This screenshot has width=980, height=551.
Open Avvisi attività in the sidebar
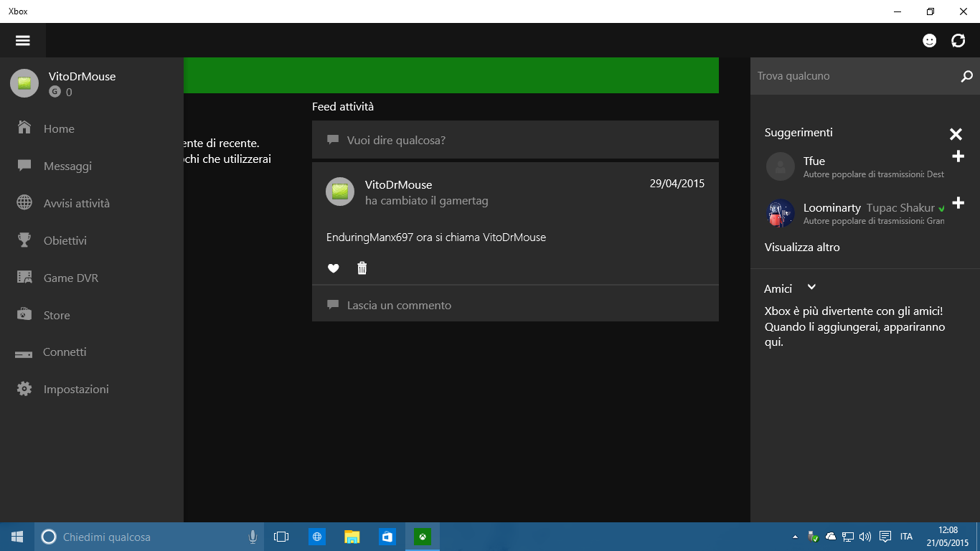click(92, 203)
